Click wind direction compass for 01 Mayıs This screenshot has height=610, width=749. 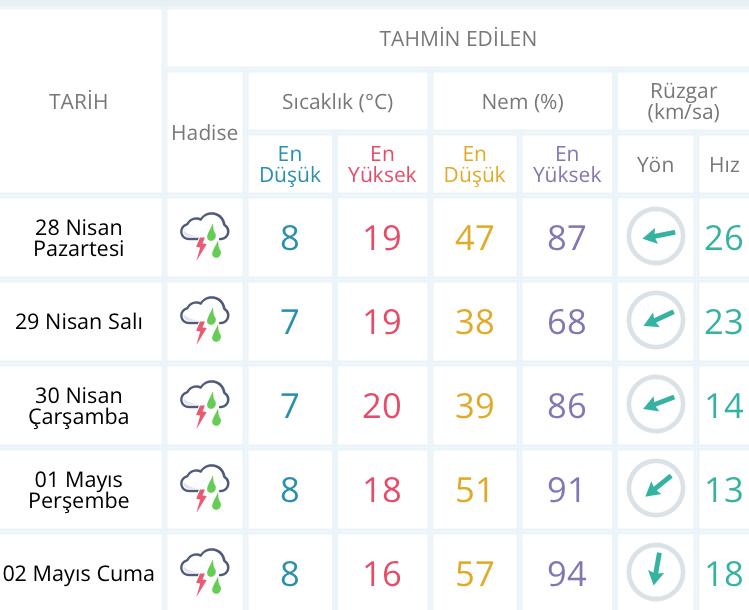(656, 490)
